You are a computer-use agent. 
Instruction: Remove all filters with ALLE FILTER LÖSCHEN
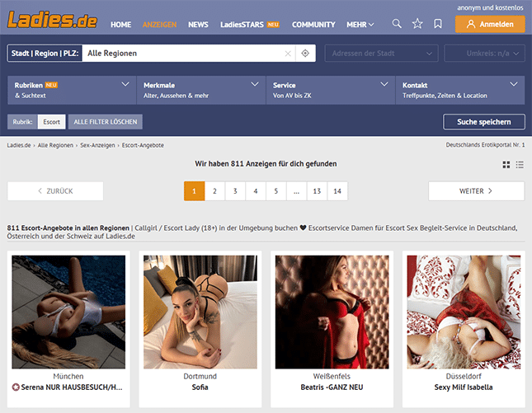pos(106,122)
